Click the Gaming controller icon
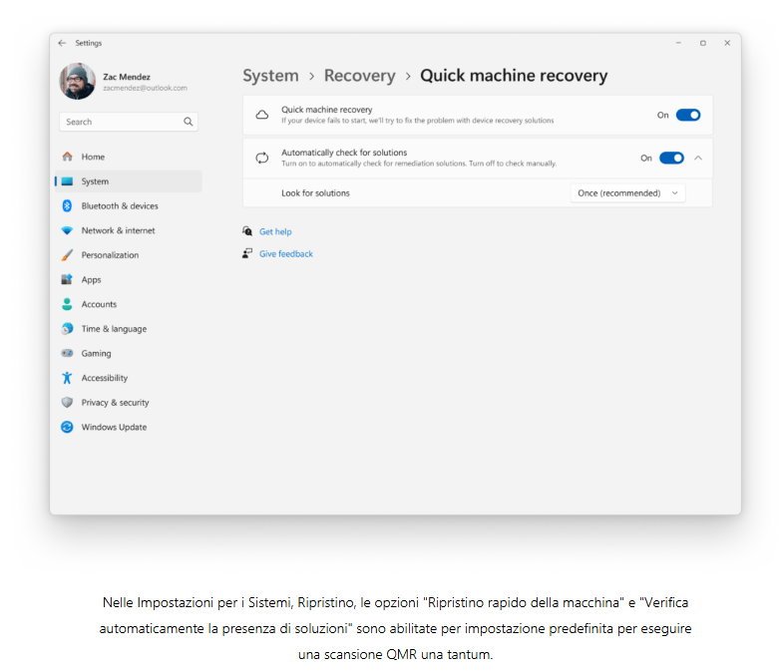The height and width of the screenshot is (672, 784). coord(67,353)
